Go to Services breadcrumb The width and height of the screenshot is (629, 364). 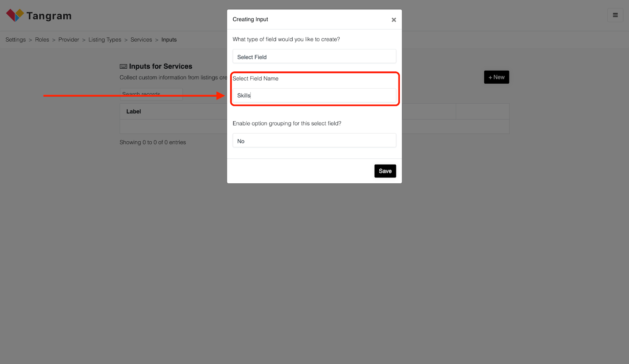(141, 40)
